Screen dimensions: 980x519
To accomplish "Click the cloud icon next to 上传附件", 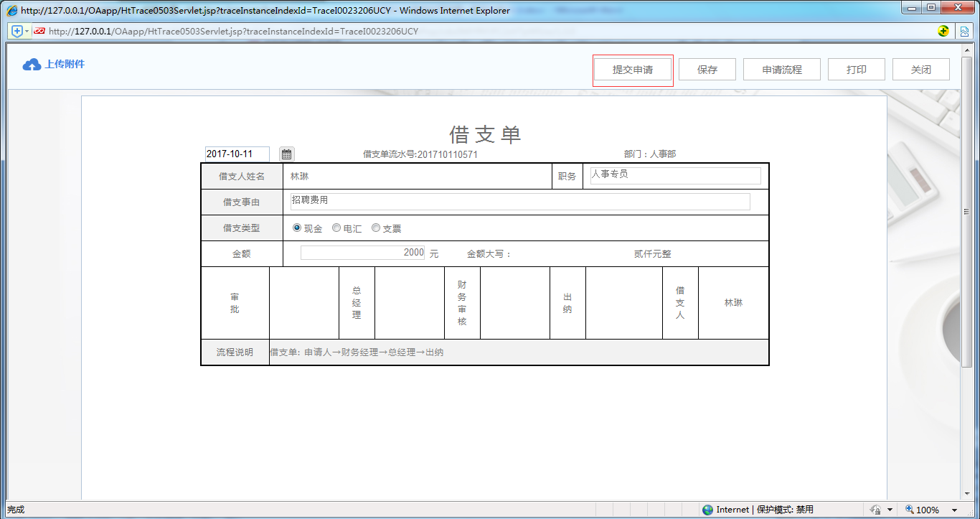I will tap(30, 64).
